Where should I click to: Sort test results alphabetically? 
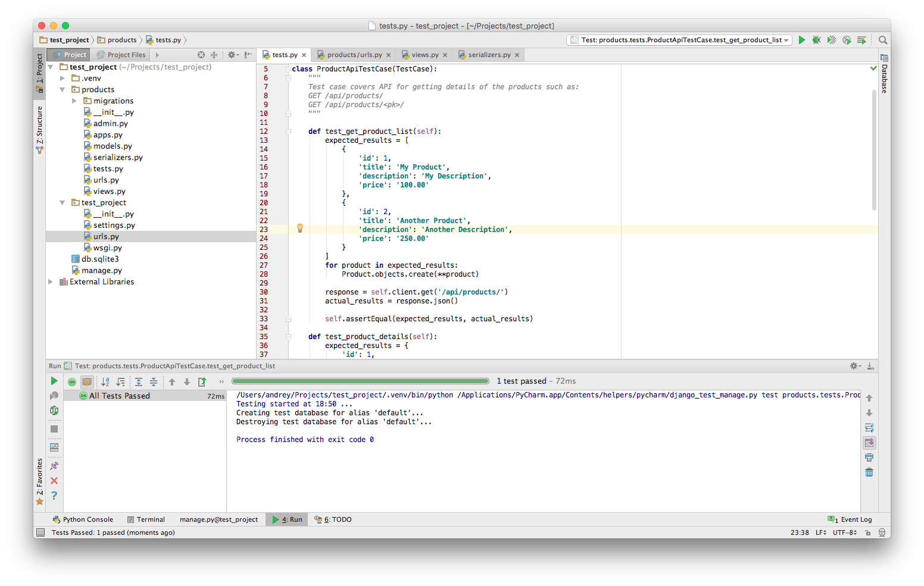105,381
